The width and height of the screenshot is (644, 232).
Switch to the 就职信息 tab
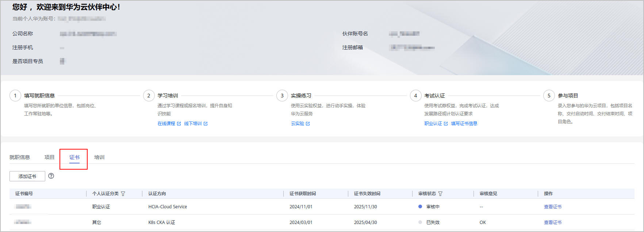click(x=20, y=157)
